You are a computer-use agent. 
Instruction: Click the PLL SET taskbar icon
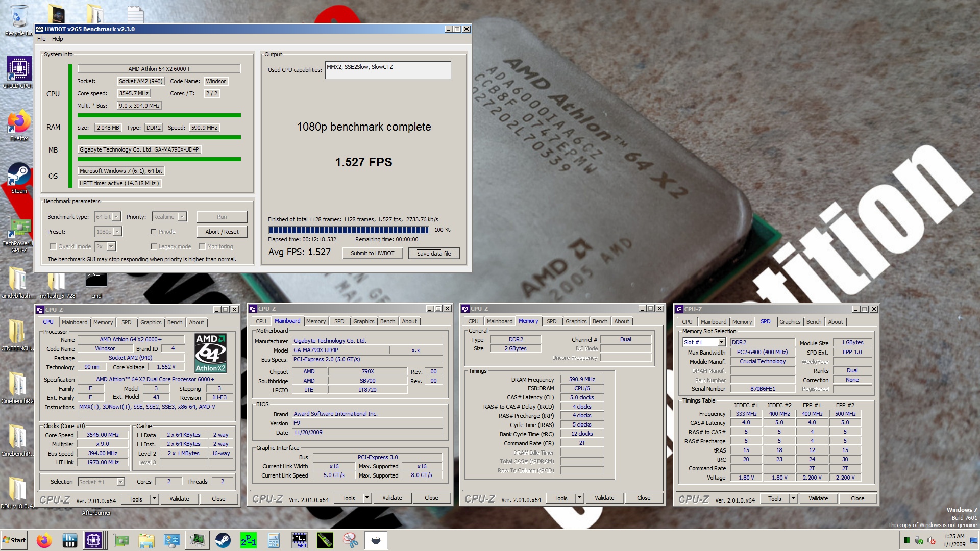point(300,540)
